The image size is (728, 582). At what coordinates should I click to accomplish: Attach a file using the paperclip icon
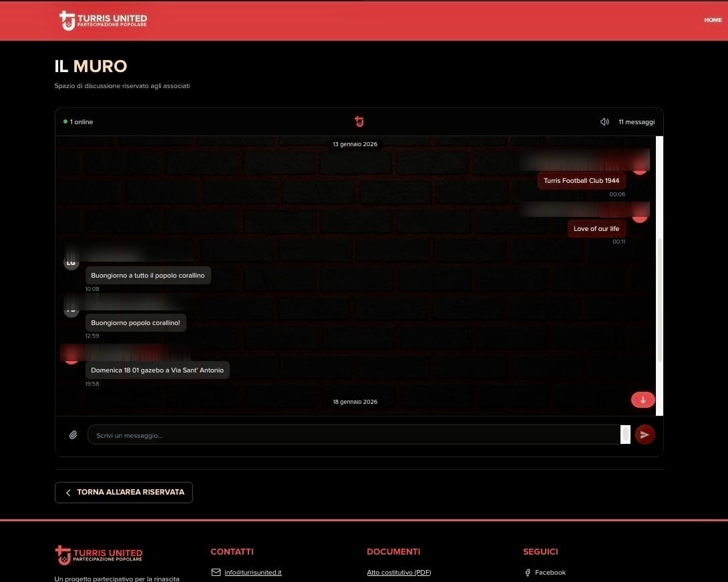[x=73, y=434]
